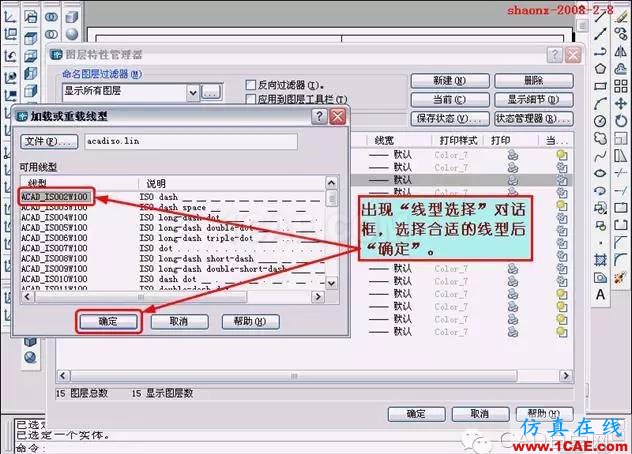
Task: Select the Rectangle draw tool
Action: point(600,86)
